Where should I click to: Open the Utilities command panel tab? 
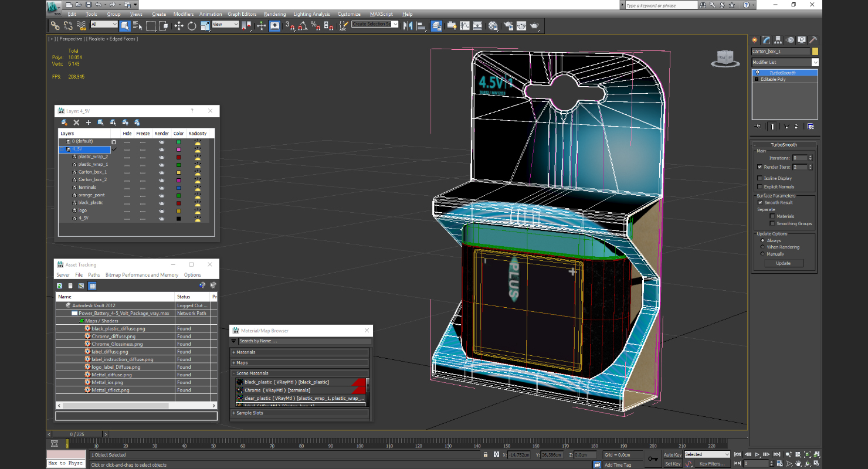[x=813, y=40]
